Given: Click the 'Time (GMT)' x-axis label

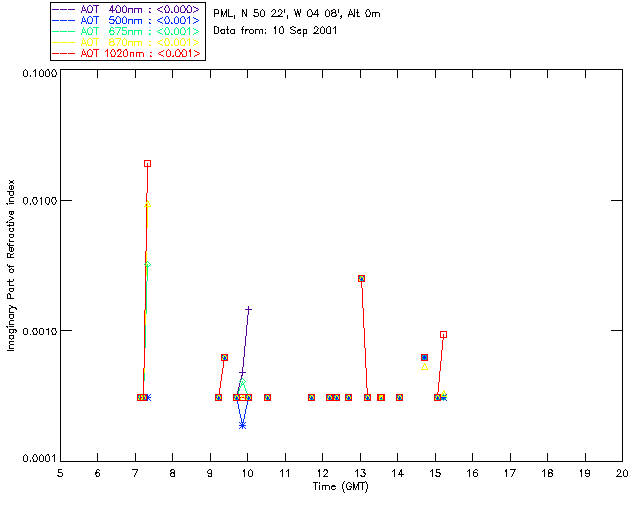Looking at the screenshot, I should point(341,487).
